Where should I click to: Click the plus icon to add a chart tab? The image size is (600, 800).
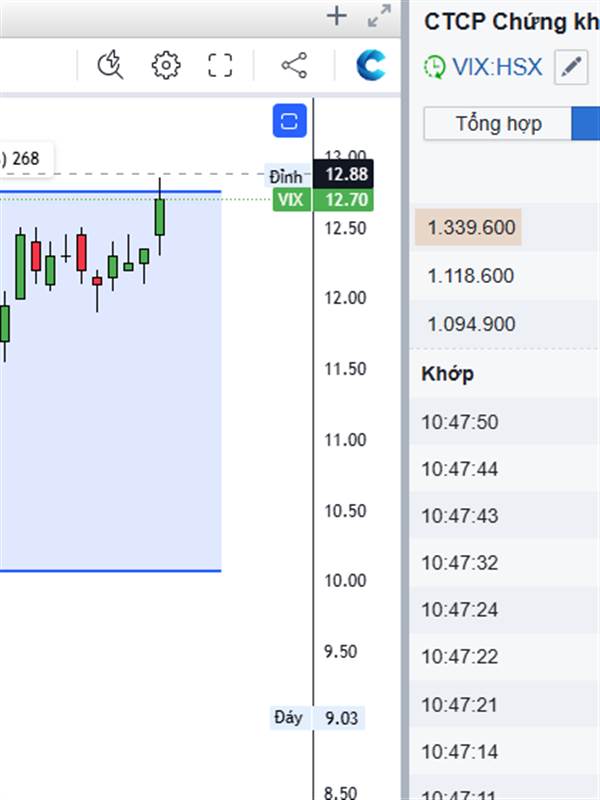click(x=337, y=16)
